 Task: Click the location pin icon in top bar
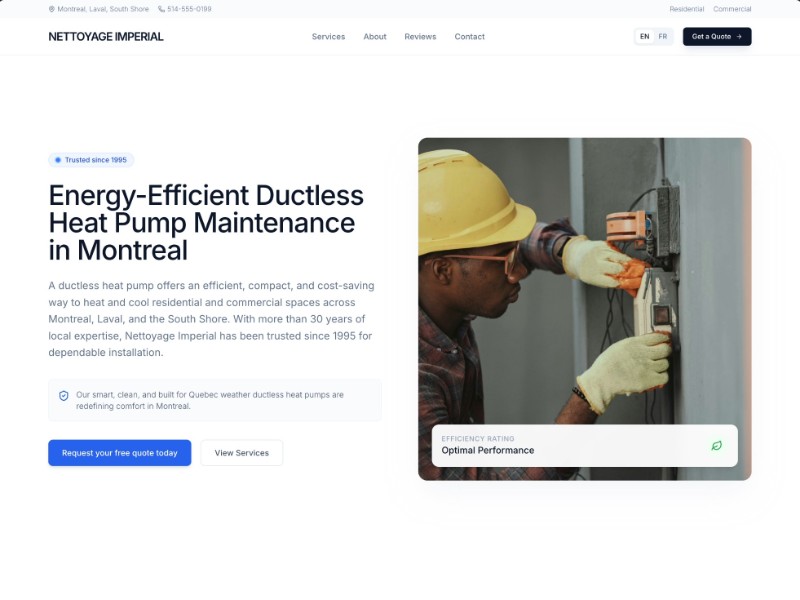coord(52,9)
